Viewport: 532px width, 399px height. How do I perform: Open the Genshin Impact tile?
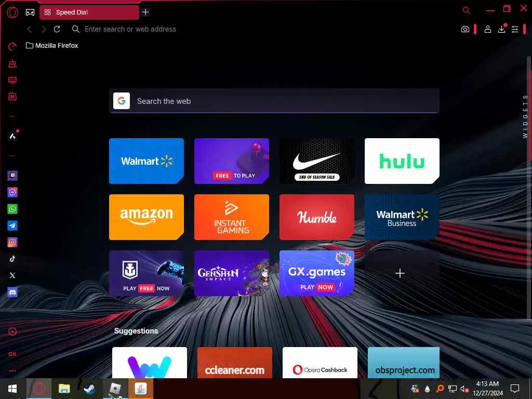231,273
